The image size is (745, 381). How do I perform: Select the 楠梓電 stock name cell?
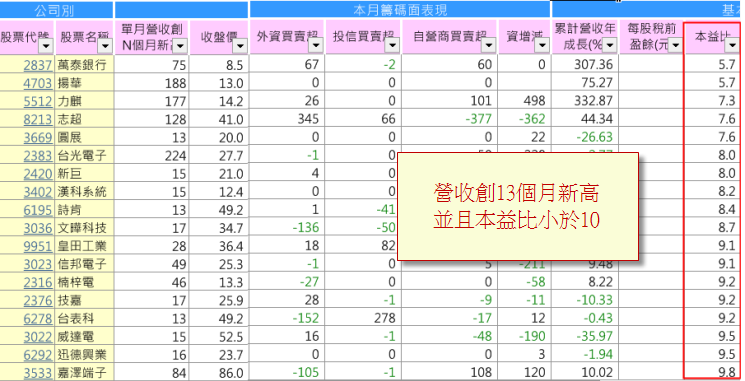[84, 282]
